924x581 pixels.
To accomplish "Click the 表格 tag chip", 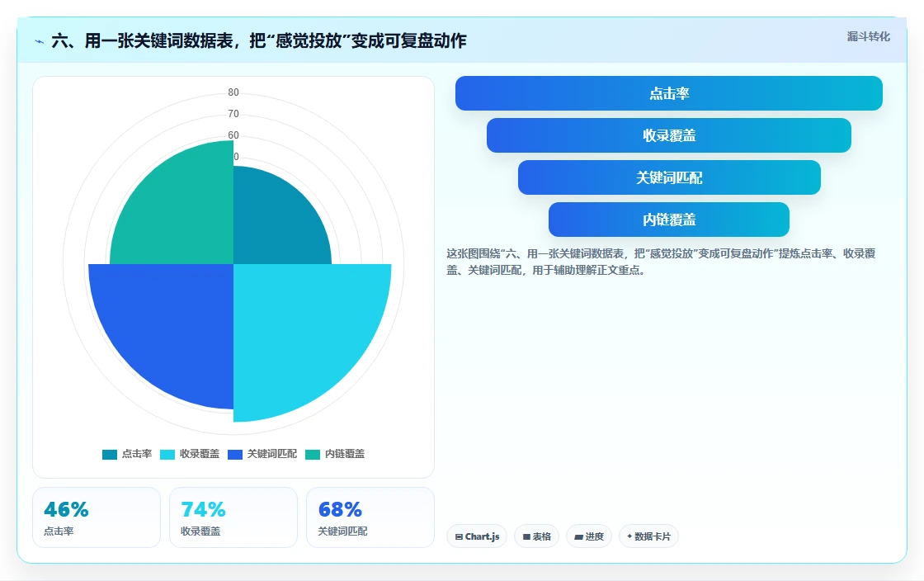I will [x=536, y=536].
